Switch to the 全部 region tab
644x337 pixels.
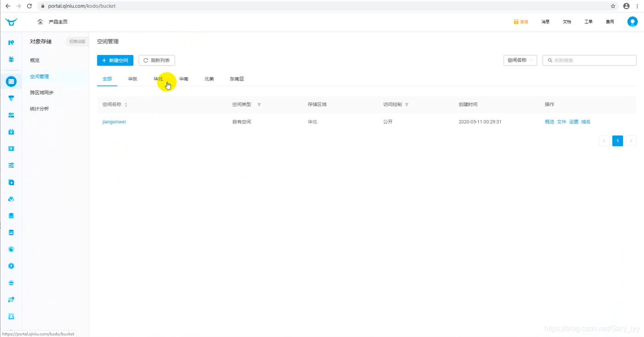[x=107, y=79]
